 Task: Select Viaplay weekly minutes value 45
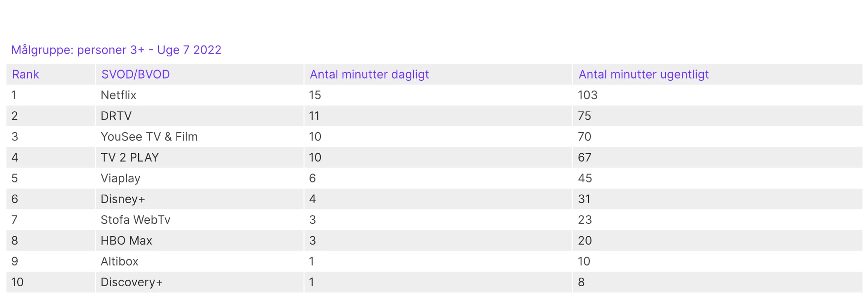click(x=585, y=178)
